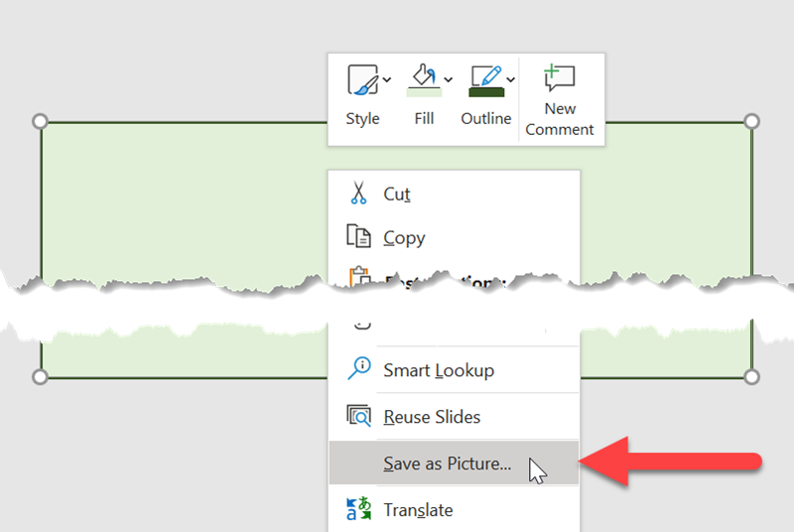Click the Style shape icon
This screenshot has width=794, height=532.
point(362,79)
